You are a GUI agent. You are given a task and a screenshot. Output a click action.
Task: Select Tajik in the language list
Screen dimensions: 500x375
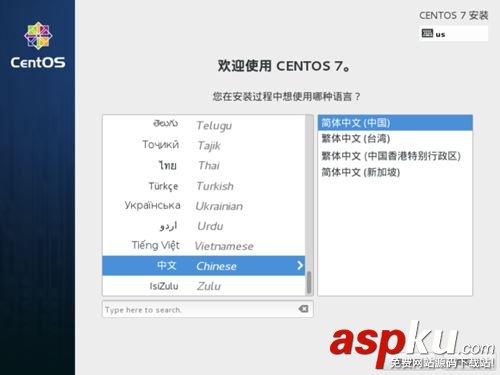pos(204,145)
